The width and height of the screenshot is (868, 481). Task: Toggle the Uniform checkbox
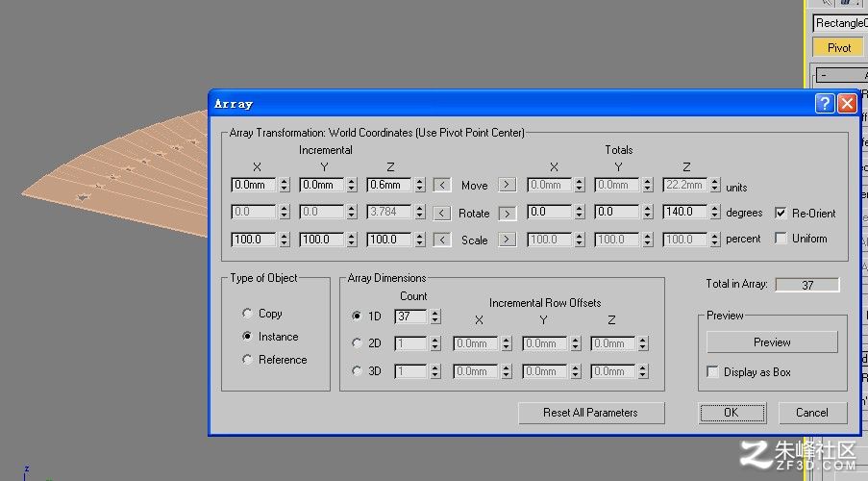pos(781,239)
